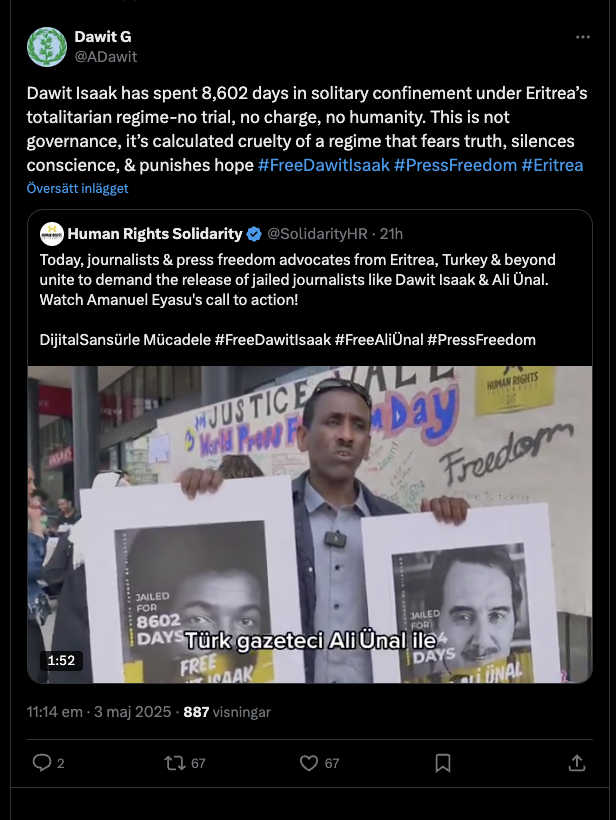Open the #PressFreedom hashtag in main post
Viewport: 616px width, 820px height.
pyautogui.click(x=455, y=165)
